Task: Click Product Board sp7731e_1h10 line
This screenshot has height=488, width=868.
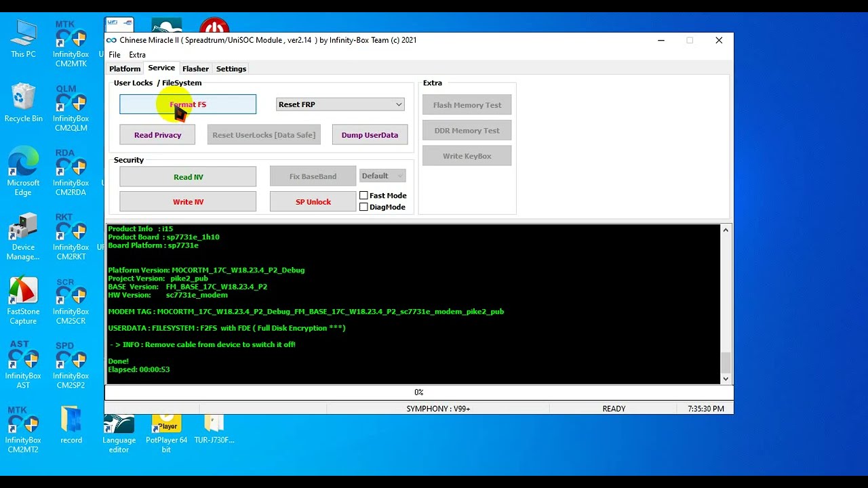Action: coord(163,237)
